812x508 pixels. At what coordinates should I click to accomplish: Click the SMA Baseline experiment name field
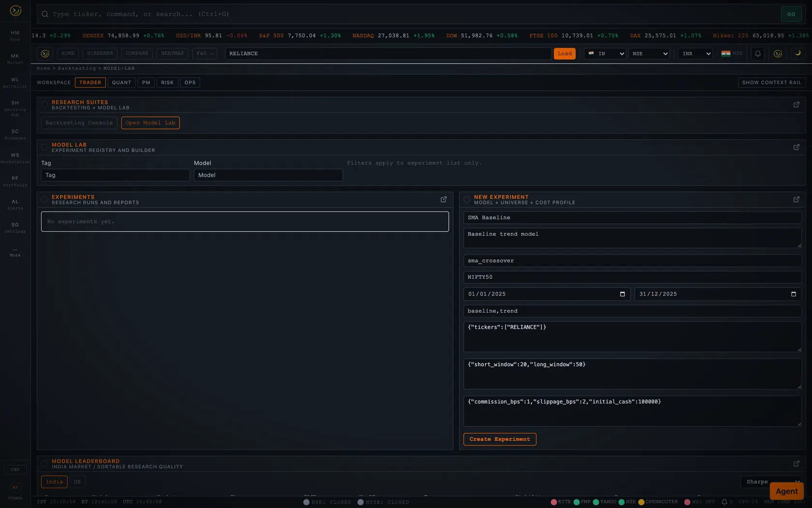coord(632,218)
